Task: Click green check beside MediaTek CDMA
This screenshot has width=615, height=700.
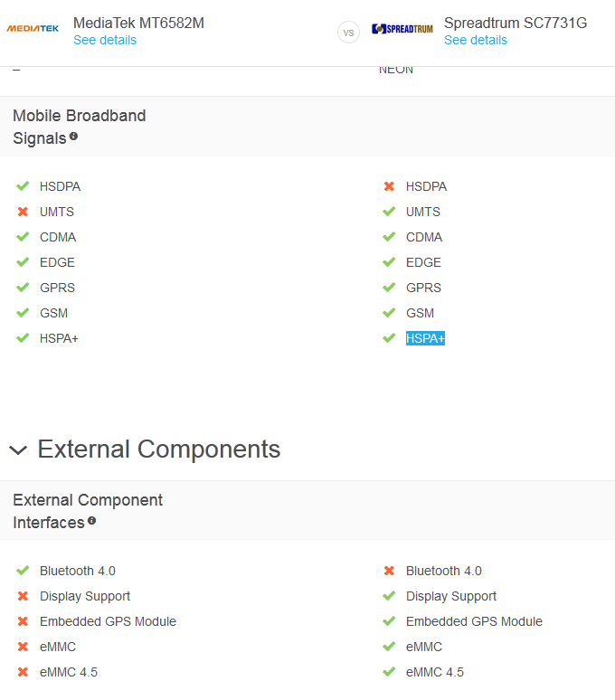Action: (x=23, y=237)
